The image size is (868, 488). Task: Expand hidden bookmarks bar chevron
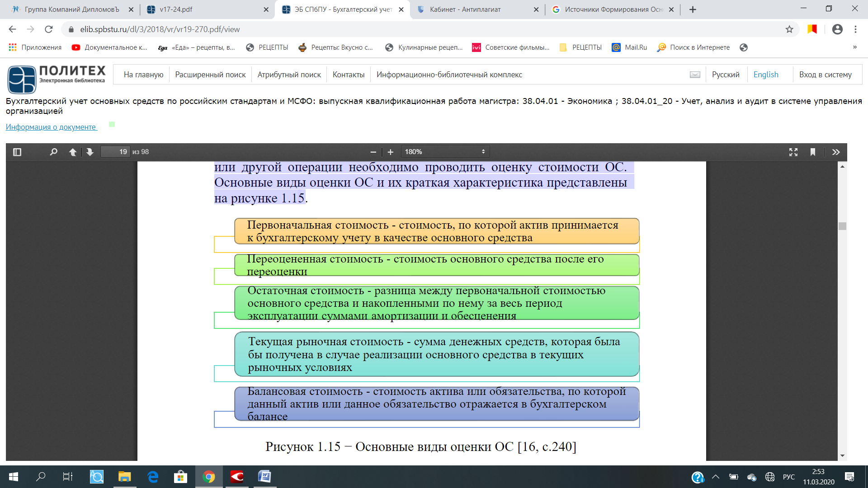pos(854,47)
